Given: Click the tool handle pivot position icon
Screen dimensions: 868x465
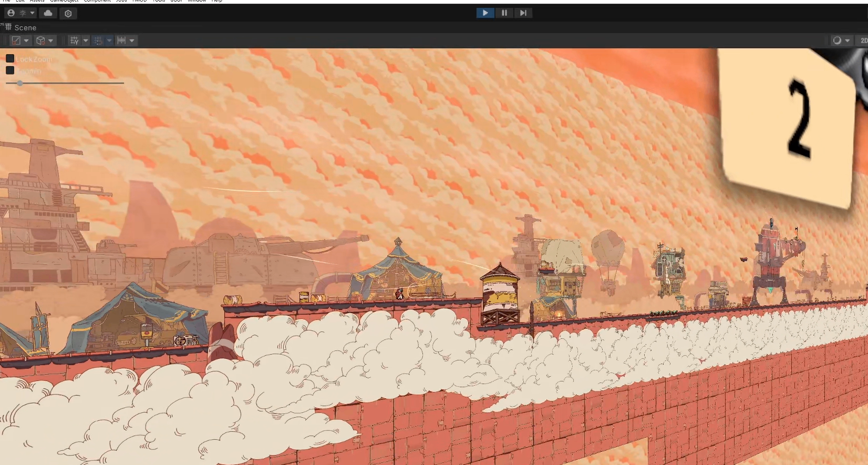Looking at the screenshot, I should click(16, 40).
